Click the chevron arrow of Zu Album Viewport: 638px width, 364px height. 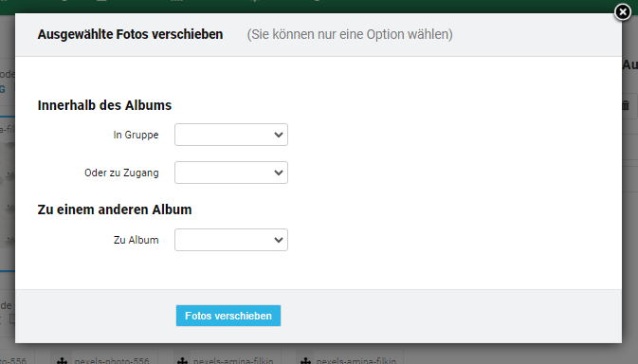tap(279, 240)
